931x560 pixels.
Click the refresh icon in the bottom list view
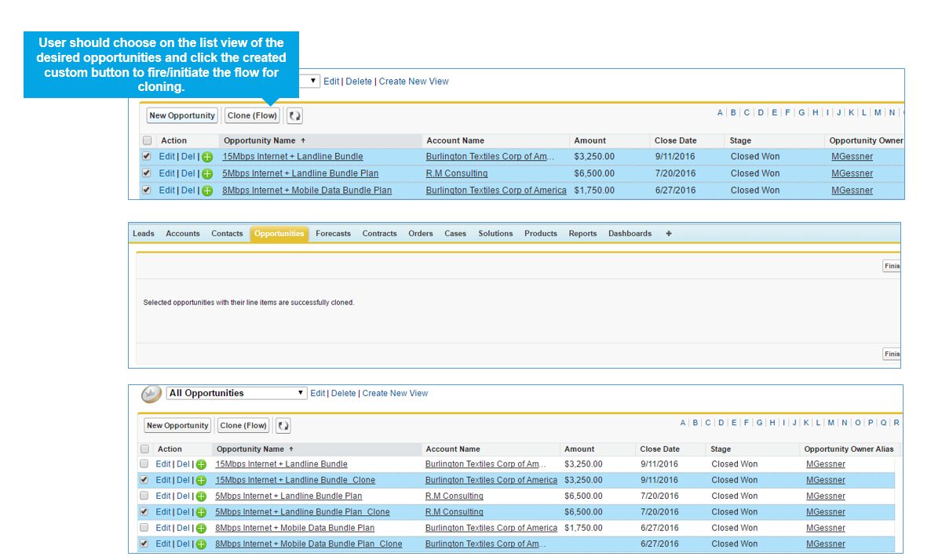click(283, 426)
